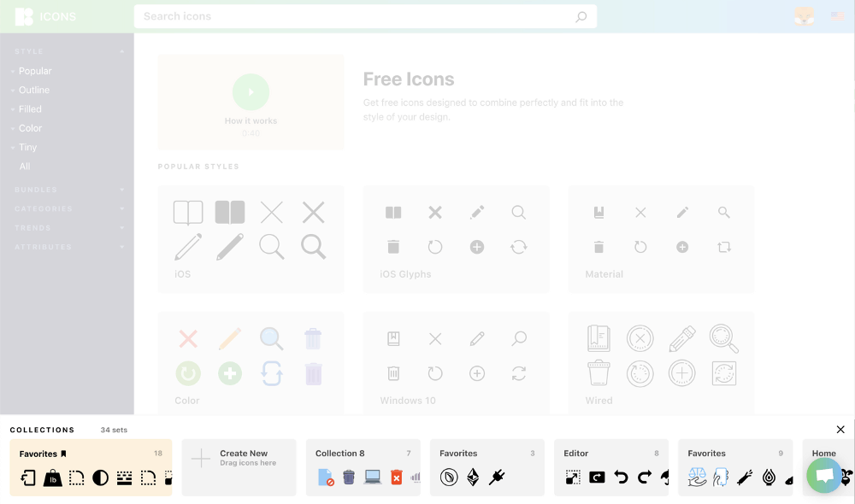Open the user avatar in the top right
Viewport: 855px width, 504px height.
point(805,16)
